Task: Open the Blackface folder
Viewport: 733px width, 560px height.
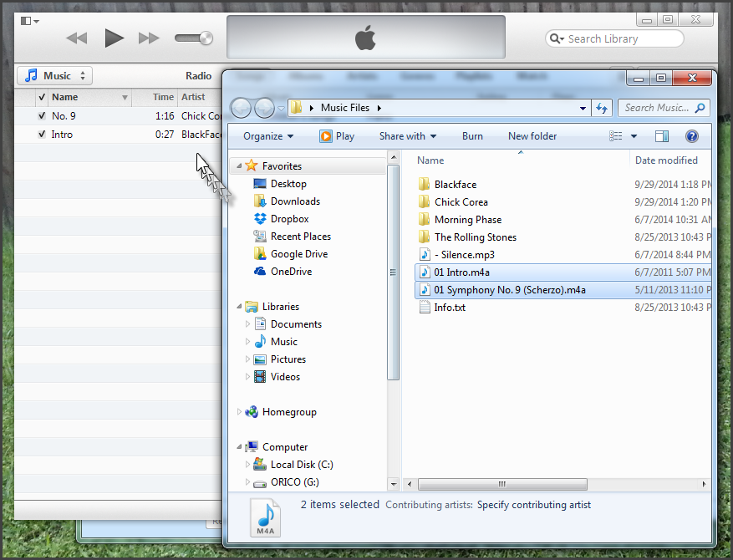Action: click(456, 184)
